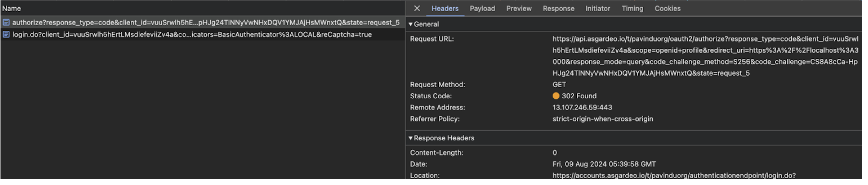Click document icon of login.do request
Viewport: 868px width, 185px height.
pos(6,34)
